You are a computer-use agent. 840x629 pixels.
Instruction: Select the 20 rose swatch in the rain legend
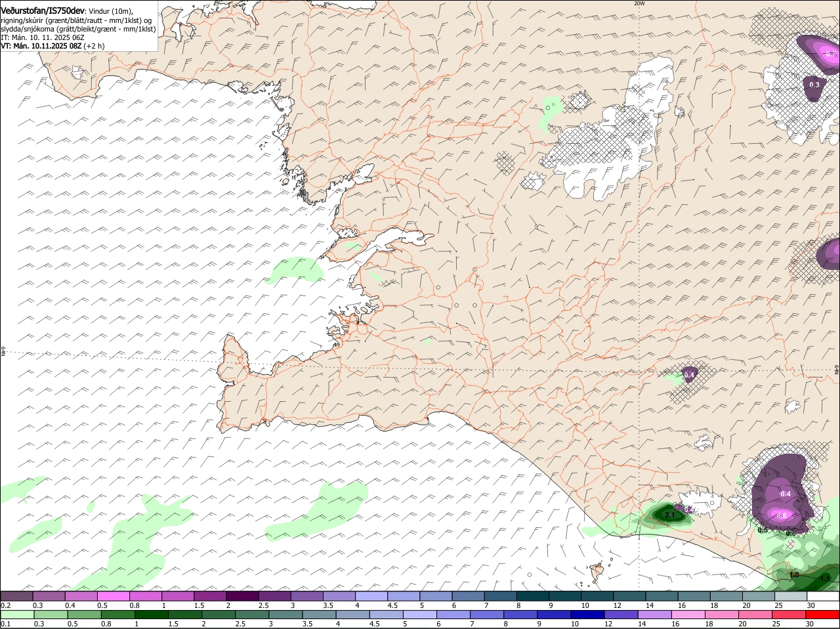[756, 615]
